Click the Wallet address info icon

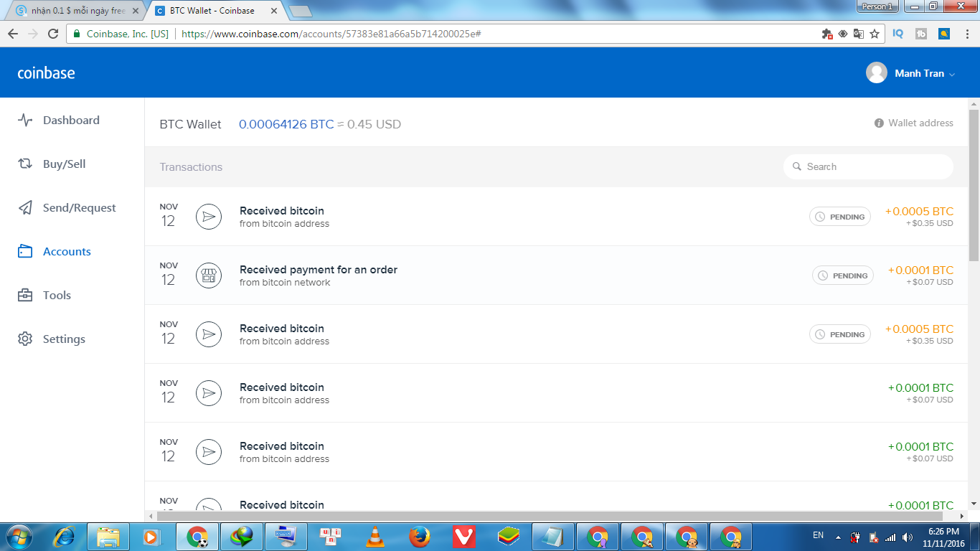(879, 123)
